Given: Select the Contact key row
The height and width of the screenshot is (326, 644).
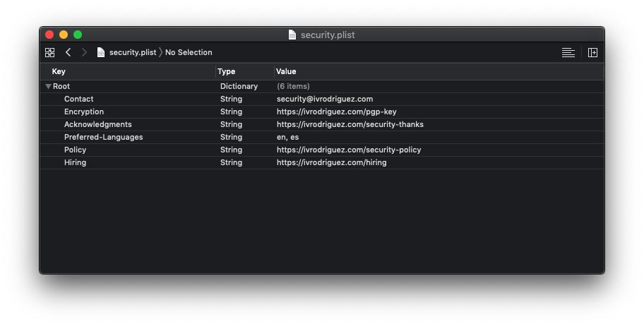Looking at the screenshot, I should 78,99.
